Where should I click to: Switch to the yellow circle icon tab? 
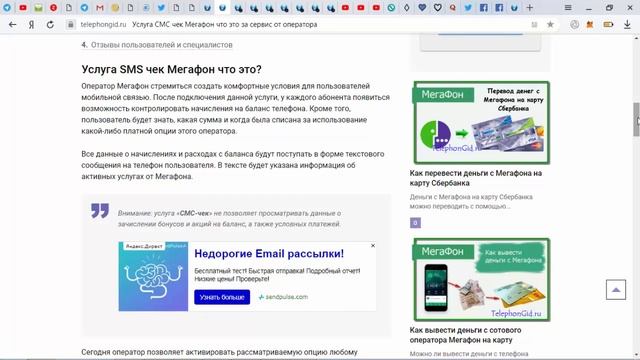(x=115, y=7)
